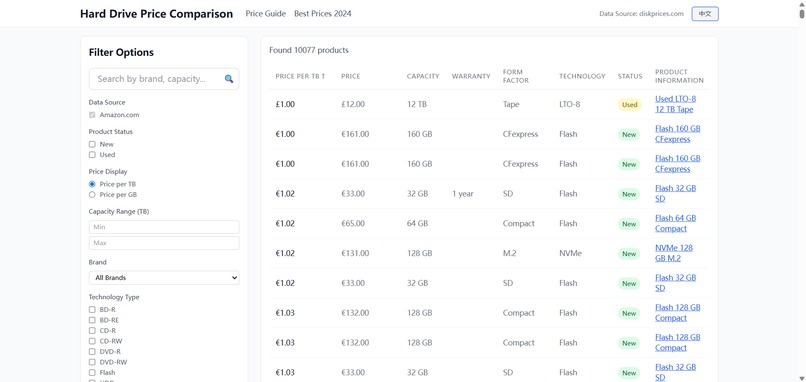The width and height of the screenshot is (806, 382).
Task: Click the 1 year warranty cell
Action: pos(463,194)
